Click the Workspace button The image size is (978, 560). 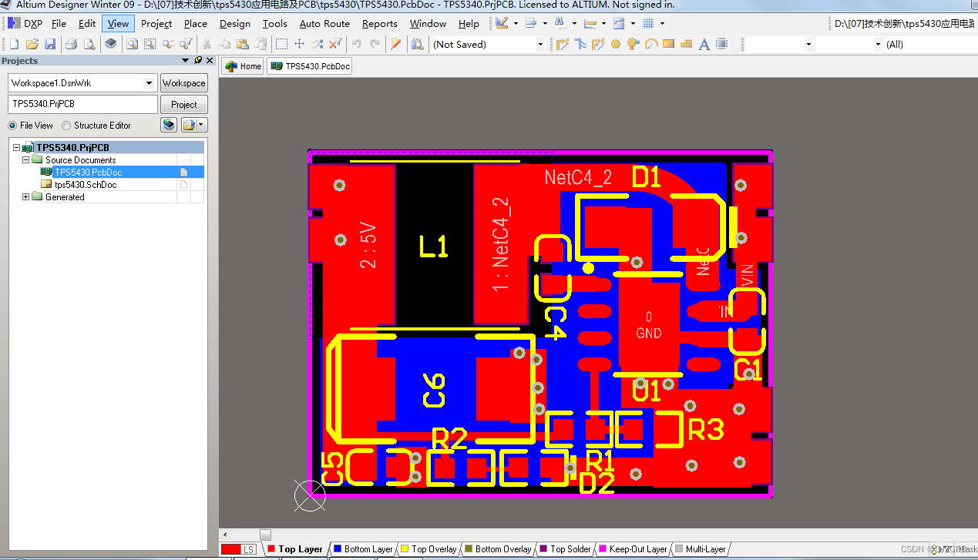(183, 82)
